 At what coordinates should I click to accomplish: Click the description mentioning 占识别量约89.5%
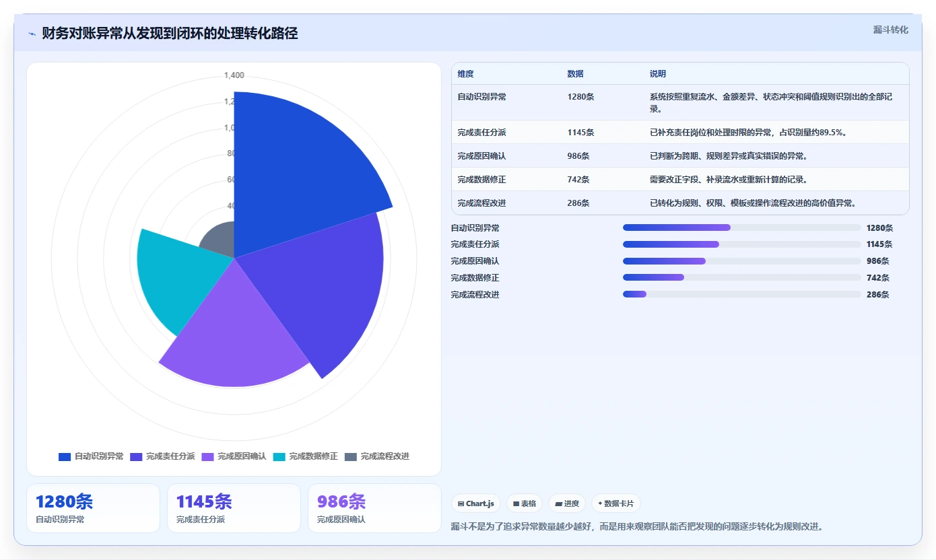point(748,133)
